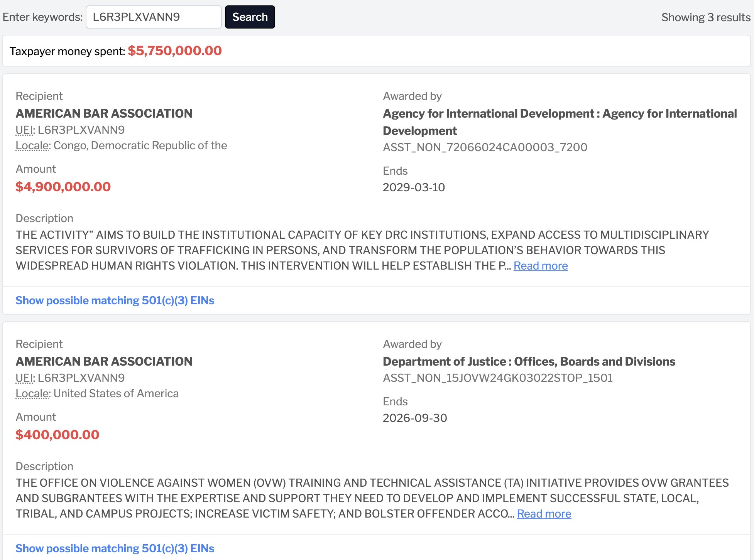The image size is (754, 560).
Task: Click the Locale label for United States of America
Action: [33, 393]
